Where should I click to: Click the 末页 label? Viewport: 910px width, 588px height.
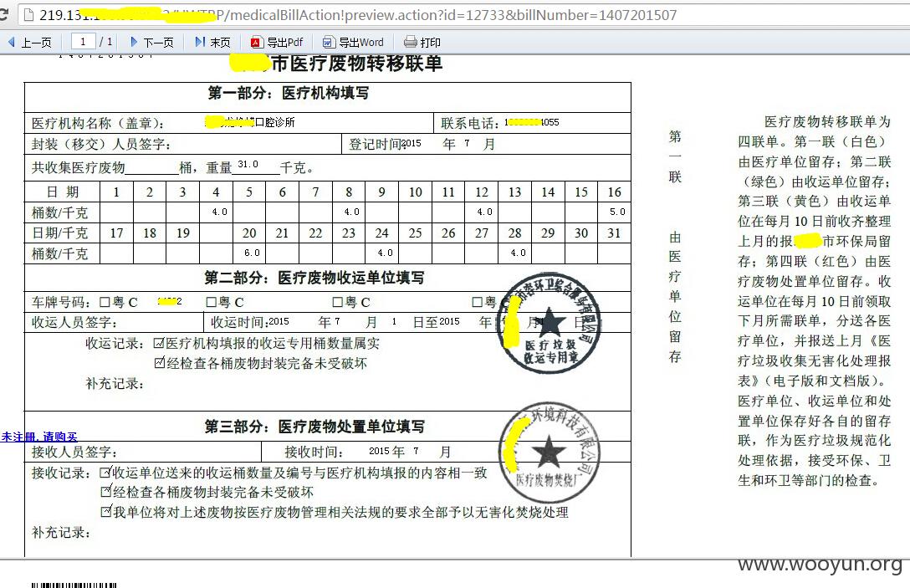click(x=221, y=43)
